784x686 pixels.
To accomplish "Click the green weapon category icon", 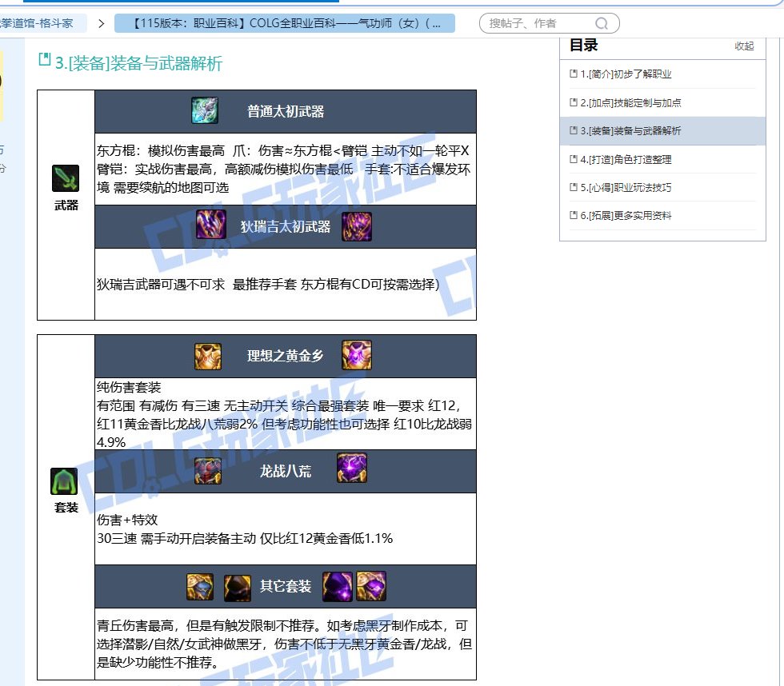I will [66, 178].
